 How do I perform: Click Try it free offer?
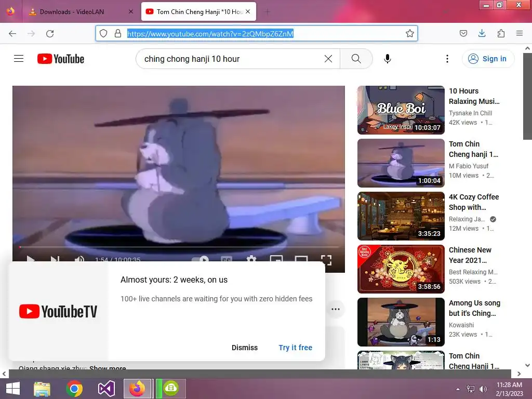pyautogui.click(x=295, y=348)
